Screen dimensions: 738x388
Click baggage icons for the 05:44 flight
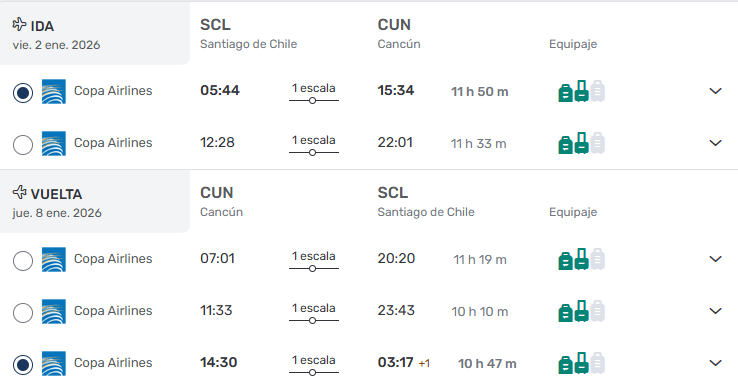581,91
